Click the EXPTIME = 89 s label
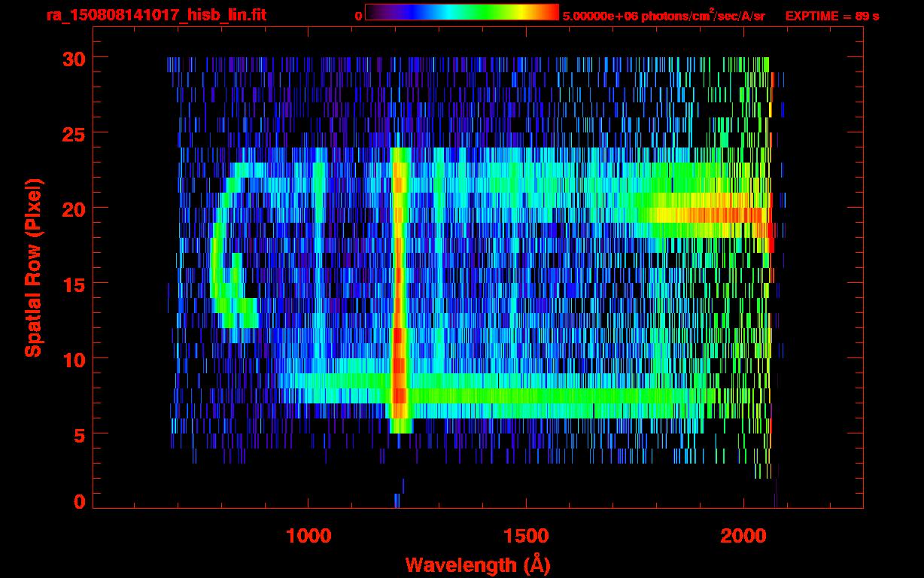The image size is (924, 578). point(832,16)
